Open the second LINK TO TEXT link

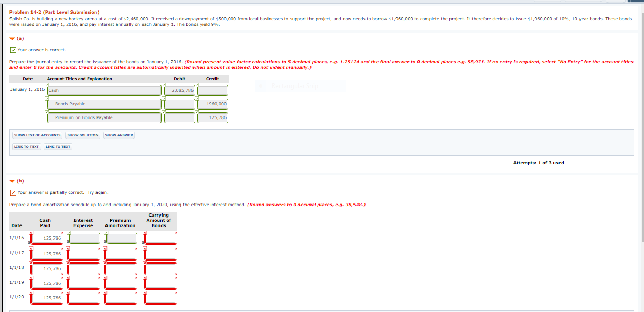(x=58, y=147)
